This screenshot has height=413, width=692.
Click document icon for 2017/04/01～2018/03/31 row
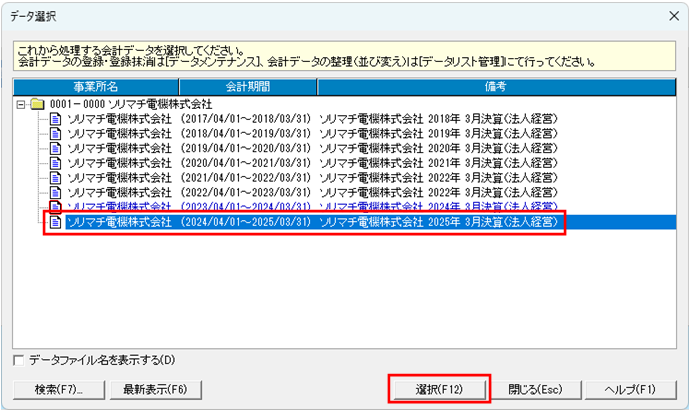tap(55, 119)
